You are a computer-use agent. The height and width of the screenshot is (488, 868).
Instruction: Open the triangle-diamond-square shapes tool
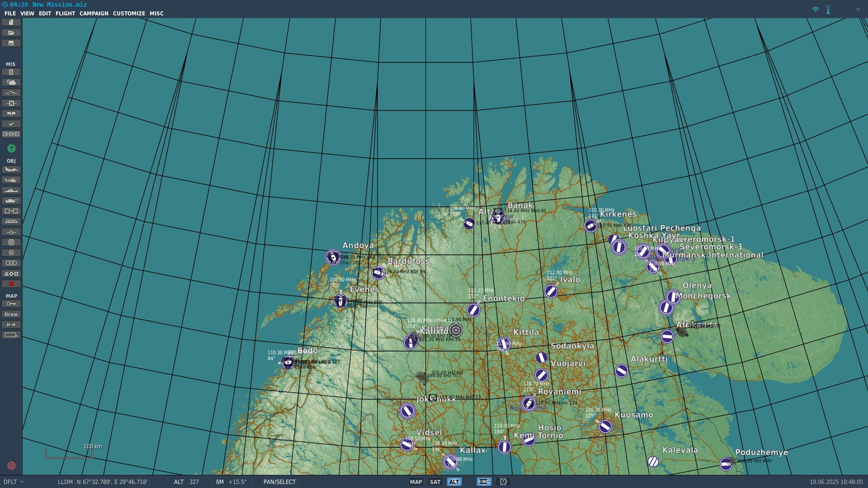(x=11, y=273)
